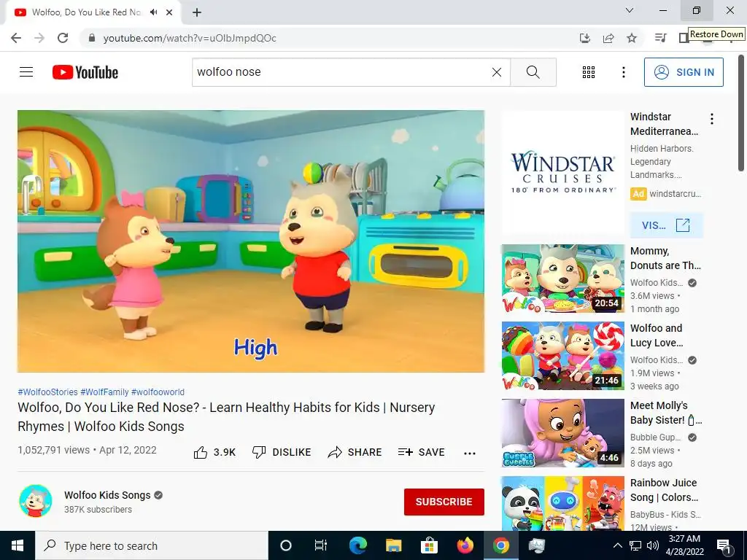Share the video via SHARE button
The height and width of the screenshot is (560, 747).
355,452
